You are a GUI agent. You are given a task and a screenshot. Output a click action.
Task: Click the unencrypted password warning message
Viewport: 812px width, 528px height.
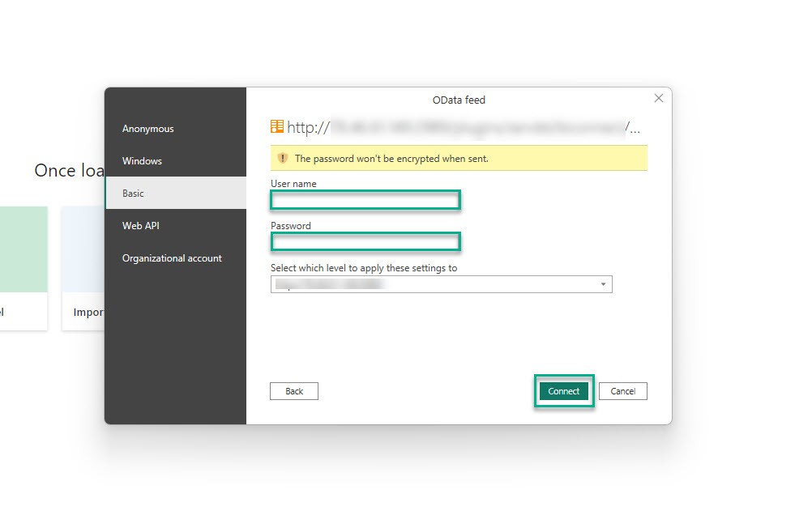click(x=391, y=159)
